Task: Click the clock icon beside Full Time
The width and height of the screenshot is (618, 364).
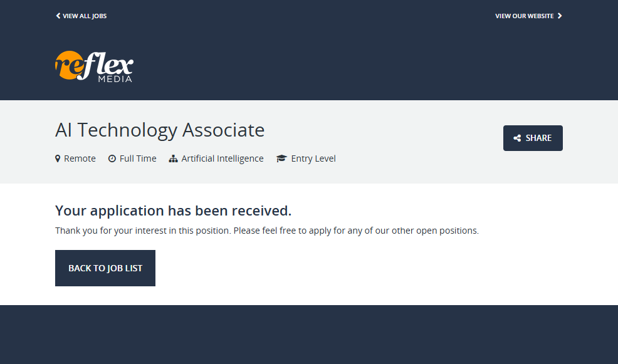Action: [x=112, y=159]
